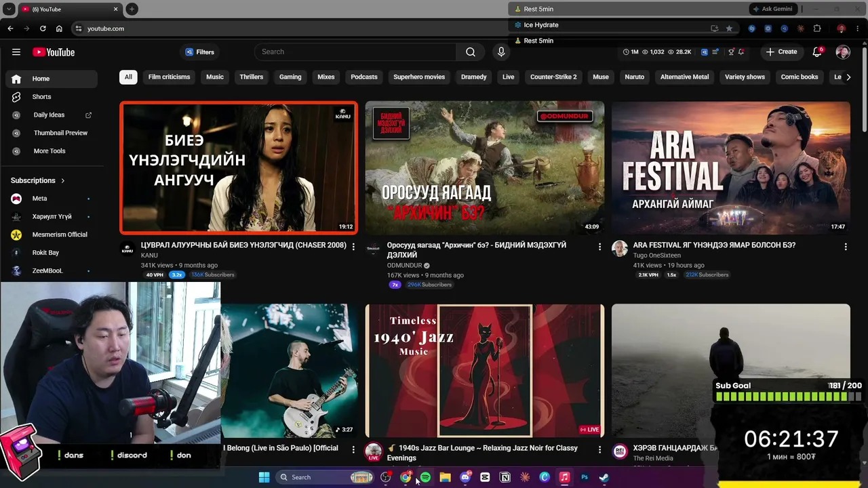Open the KANU channel name link
Viewport: 868px width, 488px height.
click(149, 256)
